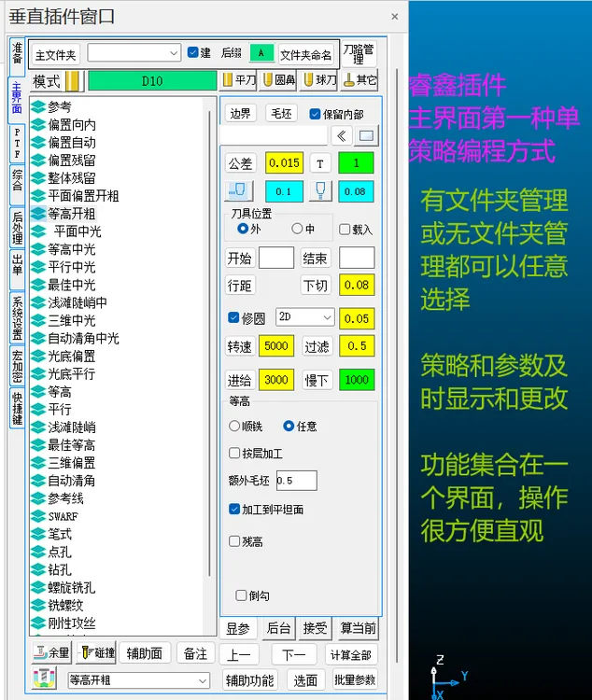This screenshot has width=592, height=700.
Task: Select 浅滩陡峭中 in the strategy list
Action: (x=78, y=302)
